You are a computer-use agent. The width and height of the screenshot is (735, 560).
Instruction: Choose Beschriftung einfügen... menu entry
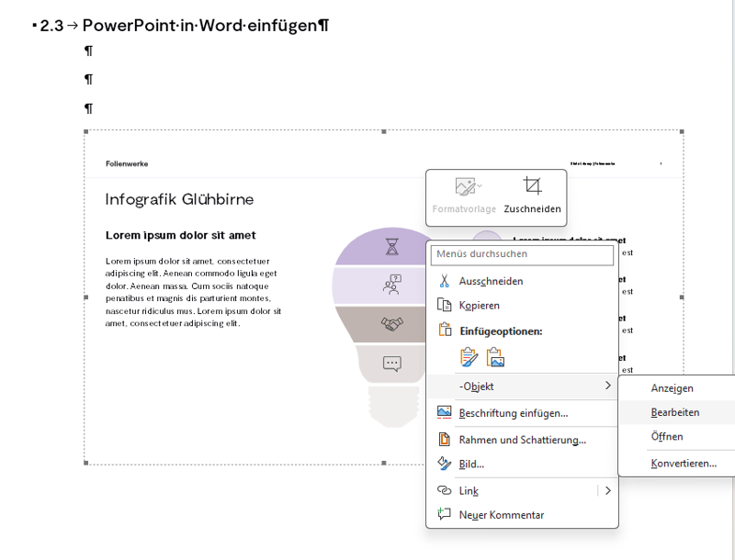522,413
